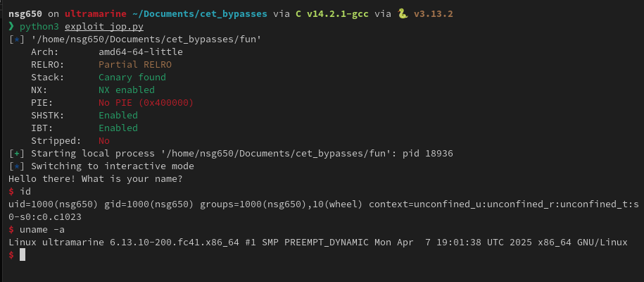Click the 'NX:' label
644x282 pixels.
(x=39, y=90)
